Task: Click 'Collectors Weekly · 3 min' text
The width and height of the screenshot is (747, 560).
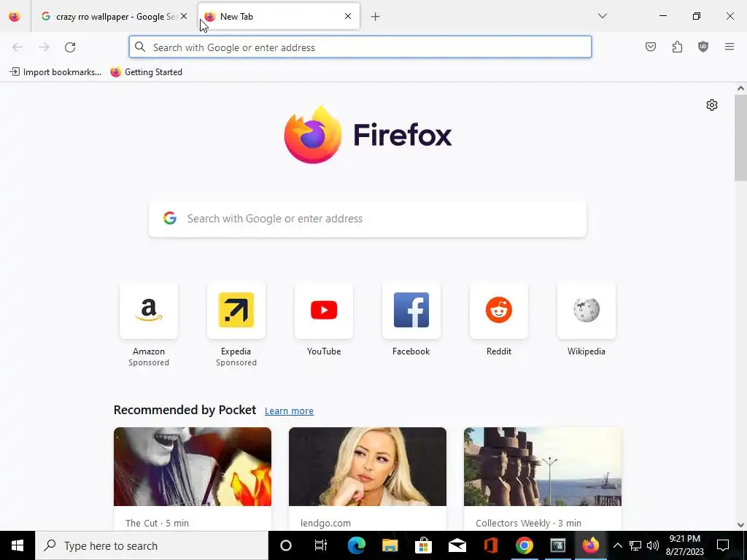Action: [528, 523]
